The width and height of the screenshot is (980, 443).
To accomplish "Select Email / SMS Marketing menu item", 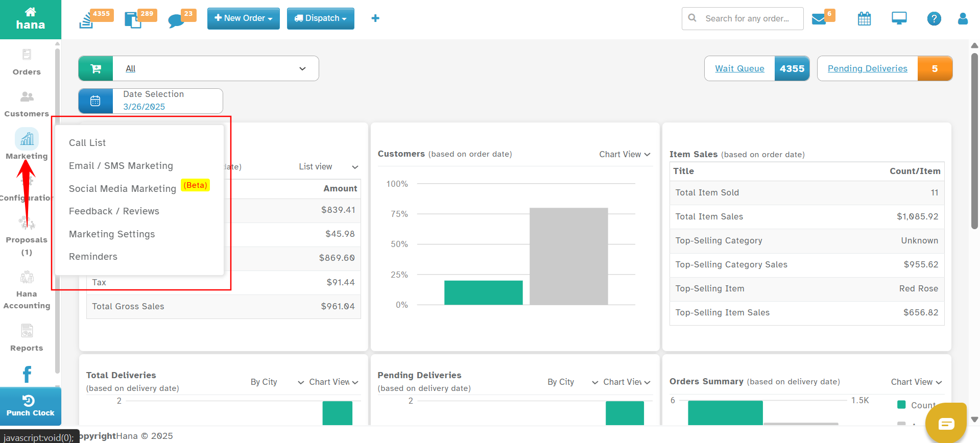I will 121,166.
